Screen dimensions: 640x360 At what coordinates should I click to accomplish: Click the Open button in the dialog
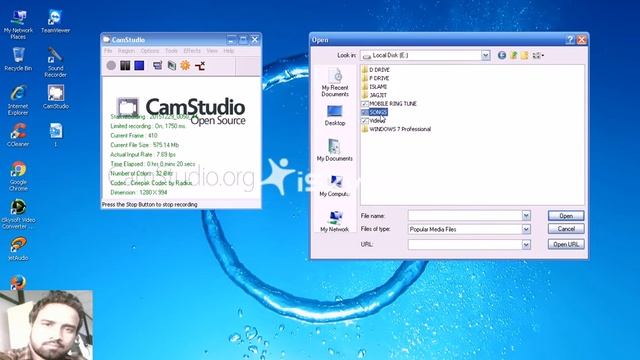pos(566,216)
